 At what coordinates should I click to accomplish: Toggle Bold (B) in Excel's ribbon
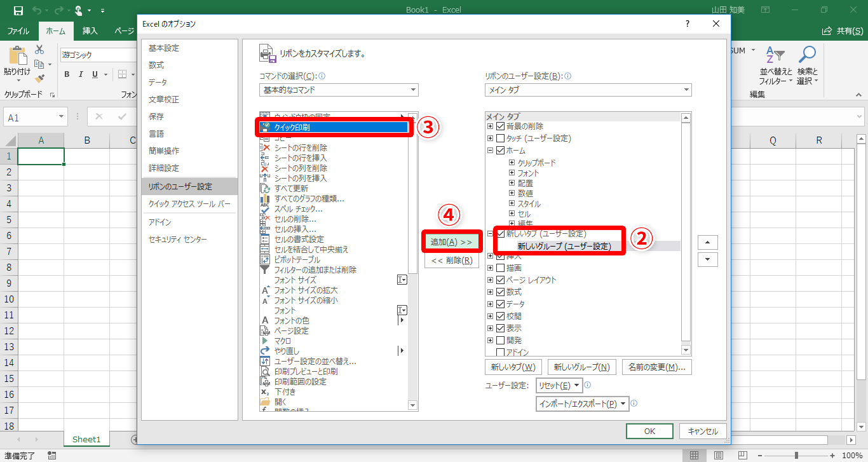point(67,74)
